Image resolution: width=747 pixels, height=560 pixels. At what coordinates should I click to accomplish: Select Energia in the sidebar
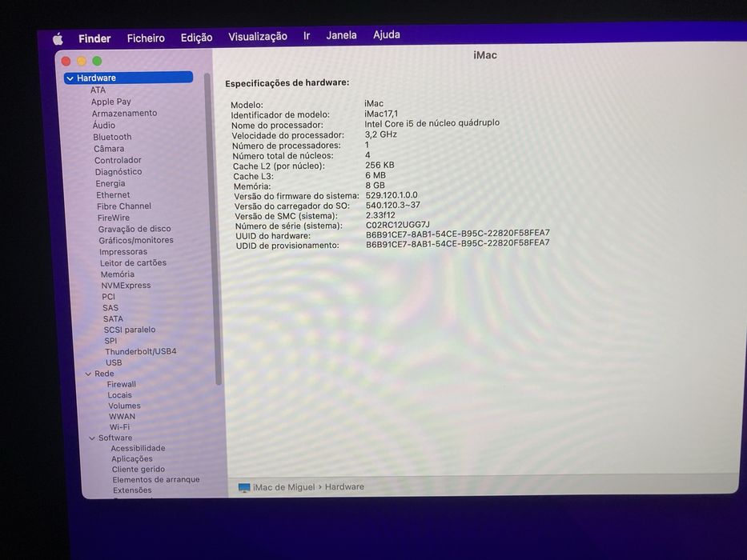[x=110, y=184]
